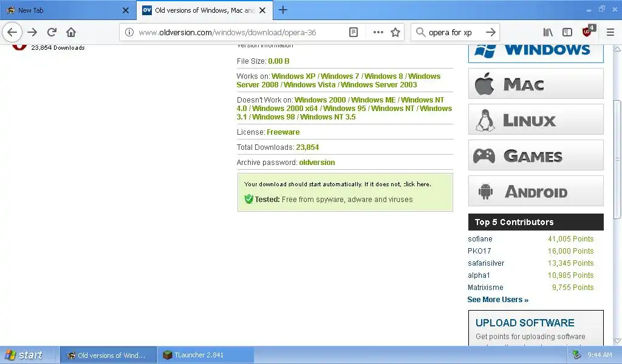Click the 41,005 Points value
The height and width of the screenshot is (364, 622).
point(571,239)
